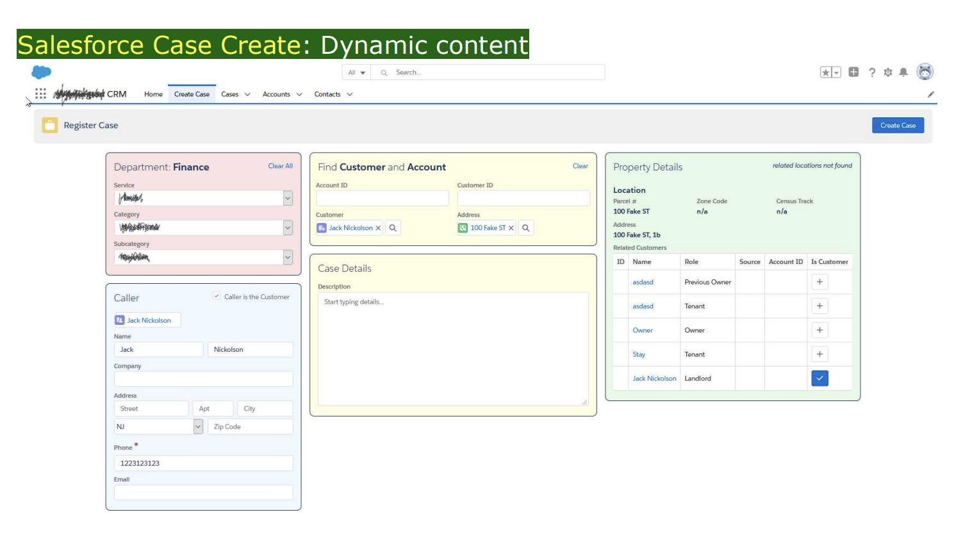Click the notifications bell icon

tap(903, 72)
